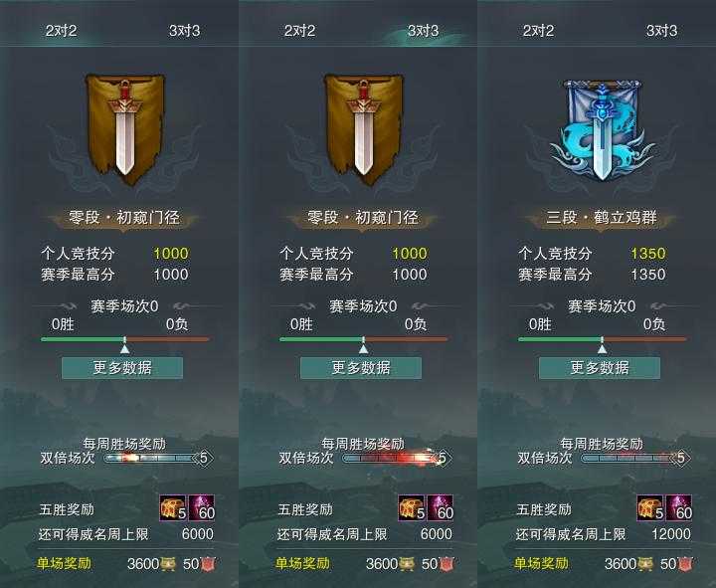This screenshot has width=716, height=588.
Task: Click the 双倍场次 progress bar in right panel
Action: (635, 458)
